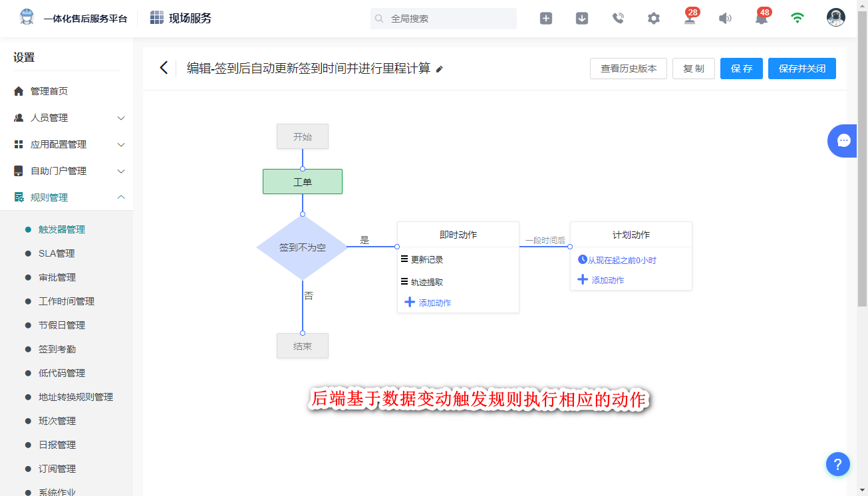Click the speaker announcement icon
The image size is (868, 496).
(x=725, y=19)
